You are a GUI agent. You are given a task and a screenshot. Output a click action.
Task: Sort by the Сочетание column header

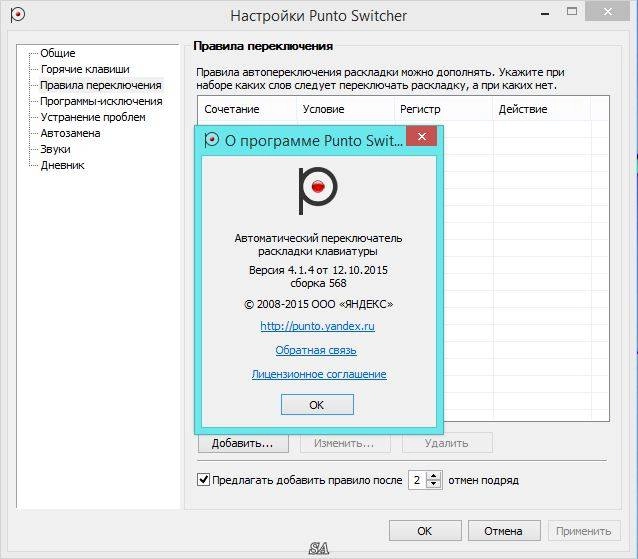(247, 109)
